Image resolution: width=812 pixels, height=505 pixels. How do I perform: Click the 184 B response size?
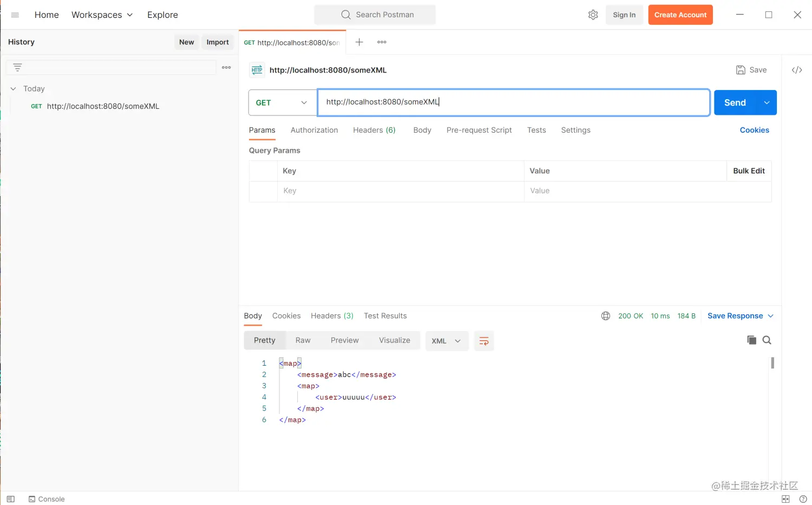coord(686,316)
